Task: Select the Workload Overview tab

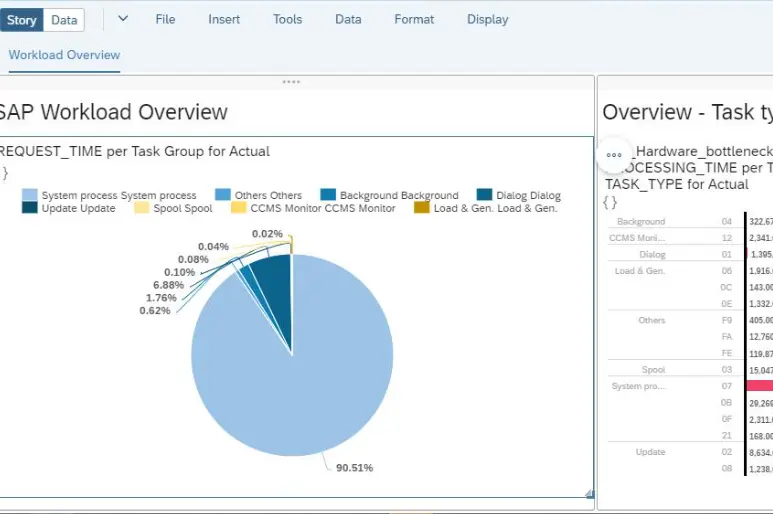Action: [x=64, y=55]
